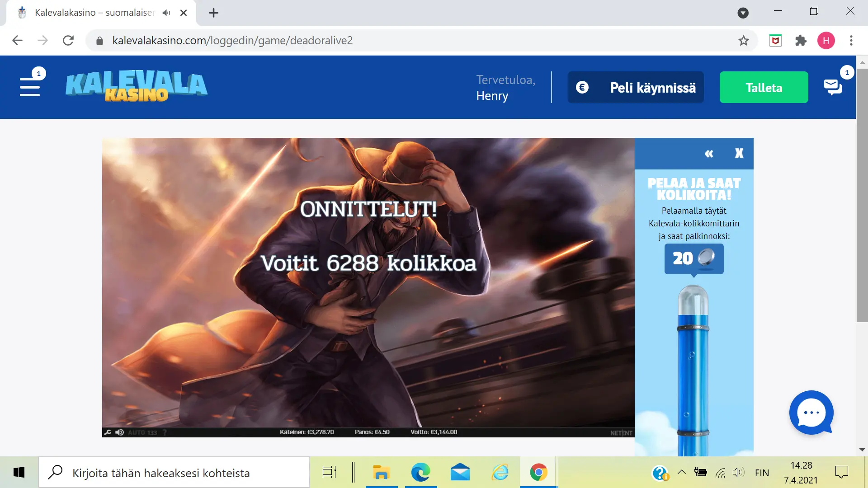
Task: Click the address bar URL
Action: 232,41
